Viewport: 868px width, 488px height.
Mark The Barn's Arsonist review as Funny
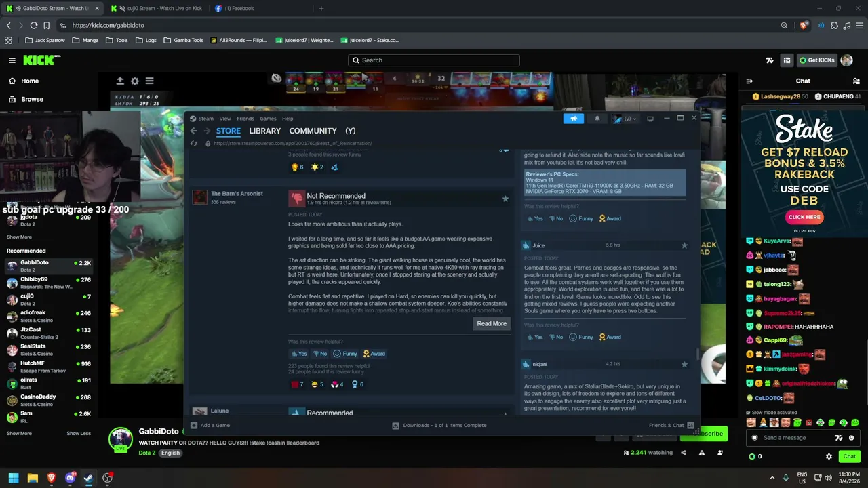[344, 354]
